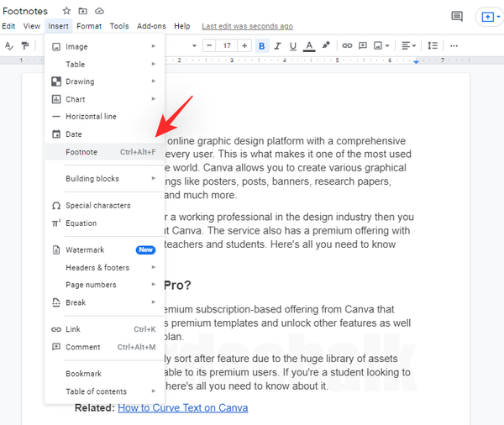Screen dimensions: 504x425
Task: Expand the Break submenu
Action: [x=104, y=302]
